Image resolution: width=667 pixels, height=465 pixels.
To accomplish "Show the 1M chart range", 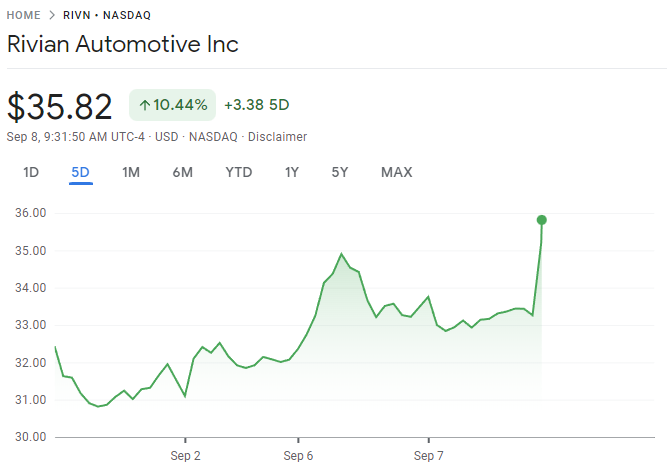I will click(131, 172).
